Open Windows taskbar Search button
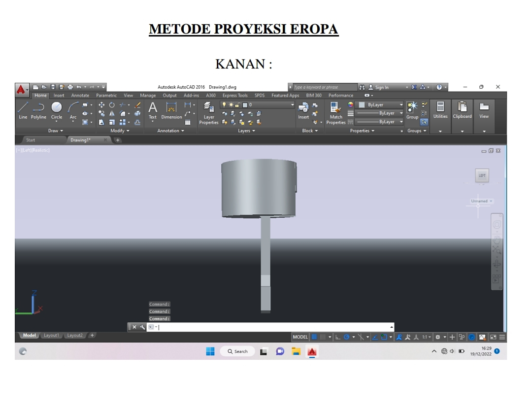The width and height of the screenshot is (532, 410). [x=237, y=351]
